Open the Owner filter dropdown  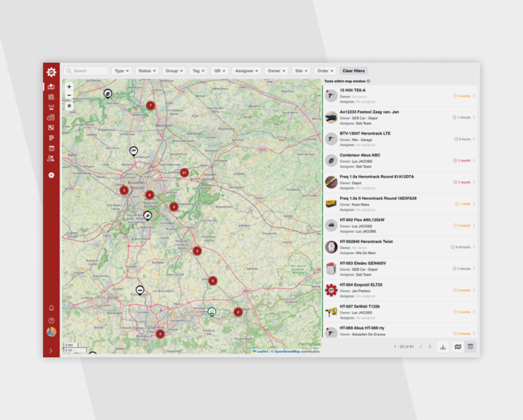(x=277, y=71)
